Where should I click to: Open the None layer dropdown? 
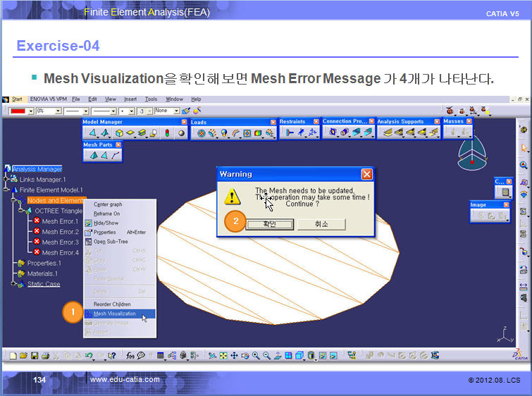[175, 111]
